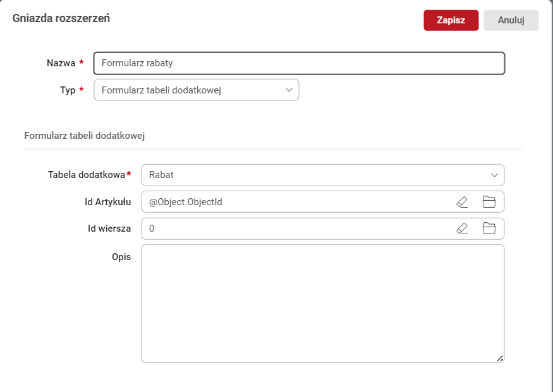
Task: Save the form with Zapisz
Action: [451, 20]
